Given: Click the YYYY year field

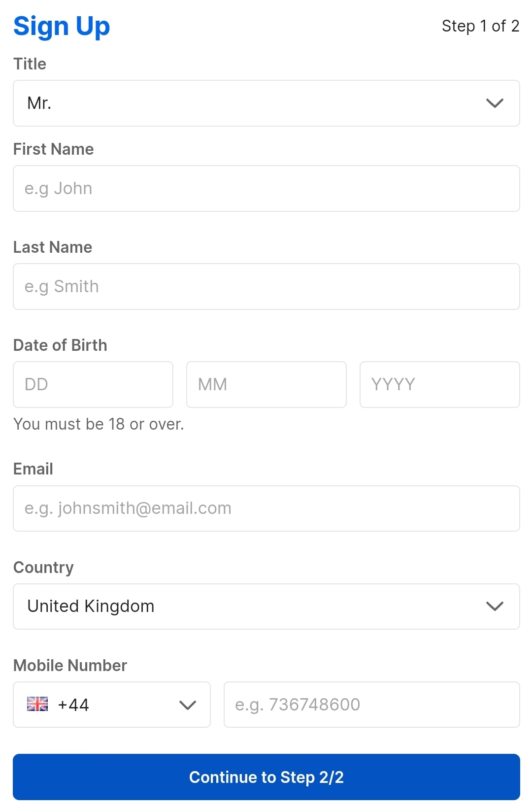Looking at the screenshot, I should pyautogui.click(x=439, y=384).
